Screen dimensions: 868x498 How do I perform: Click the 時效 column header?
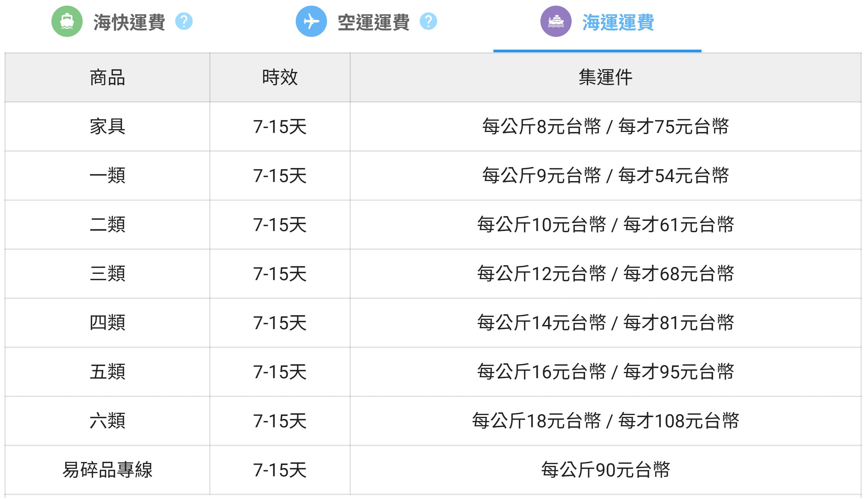280,78
